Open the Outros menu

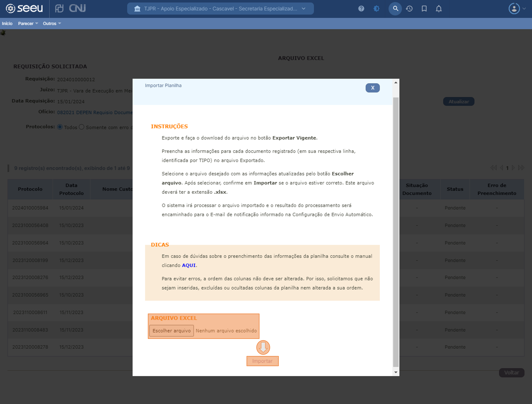tap(52, 24)
